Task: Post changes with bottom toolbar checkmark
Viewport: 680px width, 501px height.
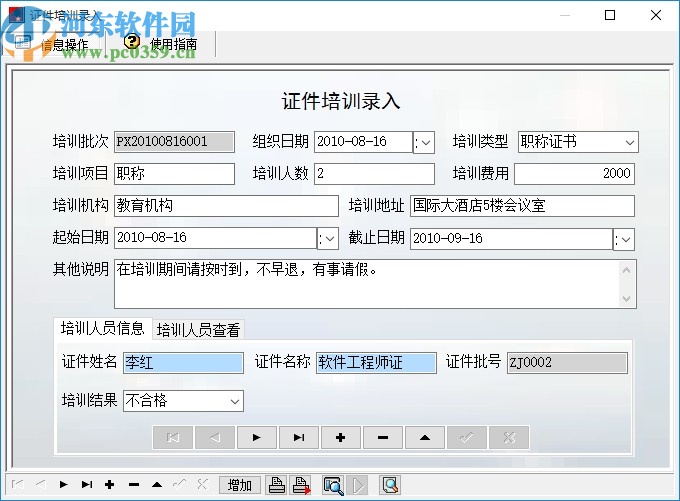Action: click(x=180, y=484)
